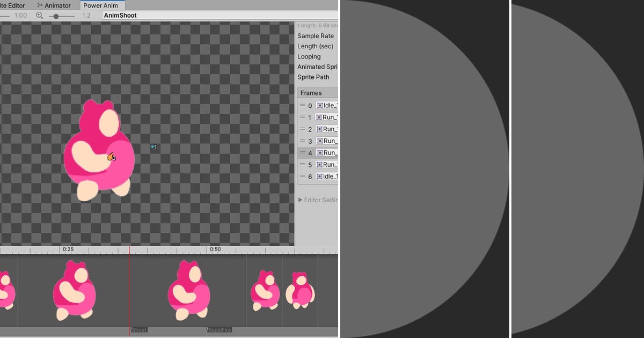644x338 pixels.
Task: Select the Shoot event tag on the timeline
Action: [139, 330]
